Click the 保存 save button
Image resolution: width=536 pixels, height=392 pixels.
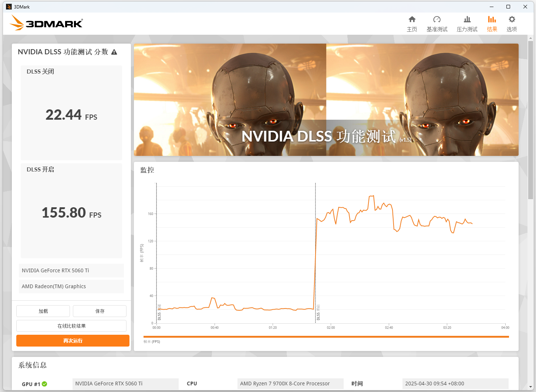[100, 311]
